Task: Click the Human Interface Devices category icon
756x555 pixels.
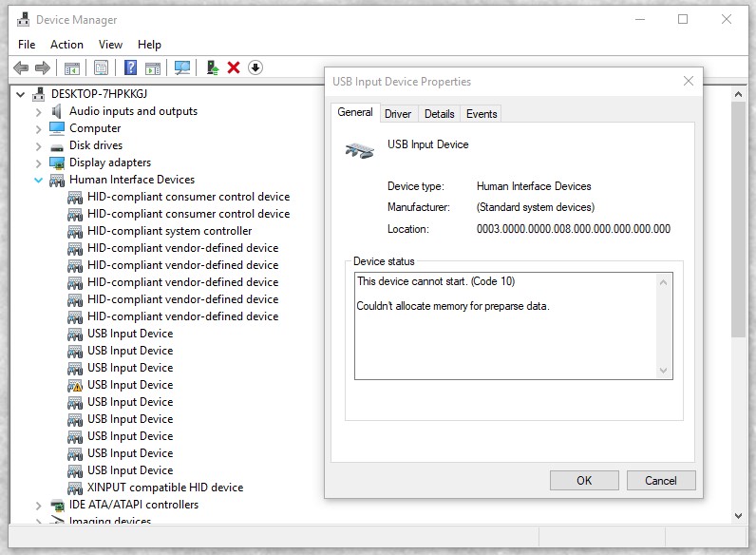Action: pyautogui.click(x=57, y=181)
